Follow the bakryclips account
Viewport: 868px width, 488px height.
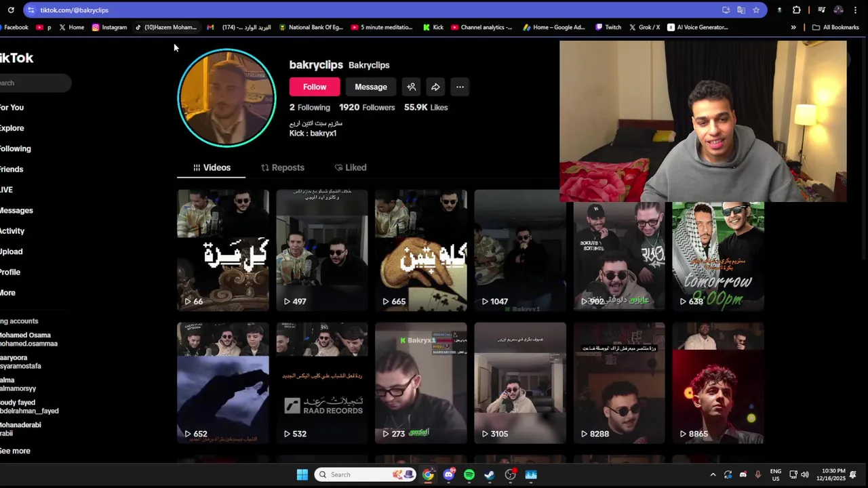315,87
